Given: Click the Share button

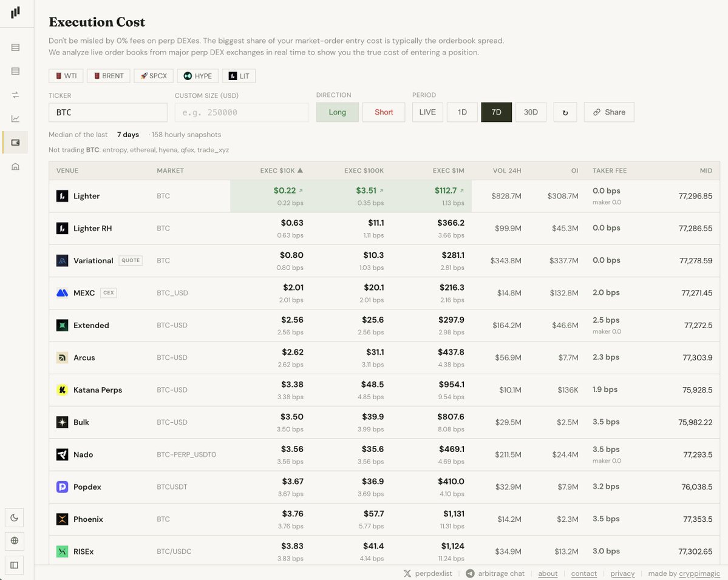Looking at the screenshot, I should (609, 112).
